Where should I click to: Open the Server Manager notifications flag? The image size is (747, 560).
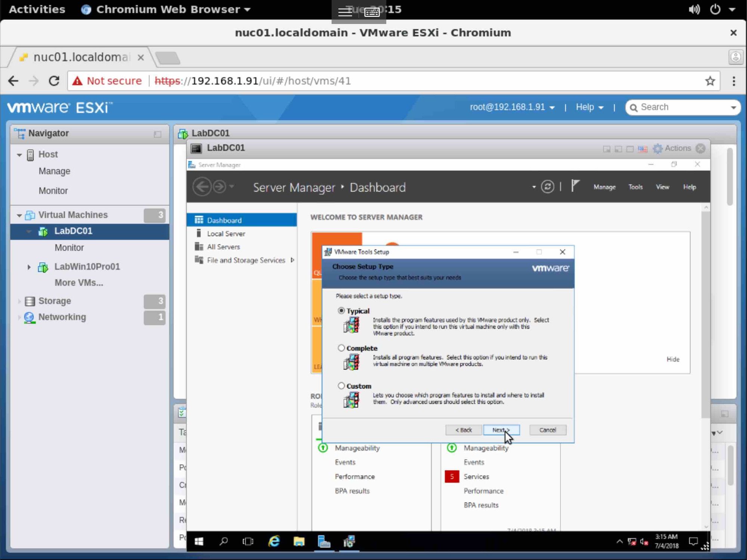pos(575,186)
